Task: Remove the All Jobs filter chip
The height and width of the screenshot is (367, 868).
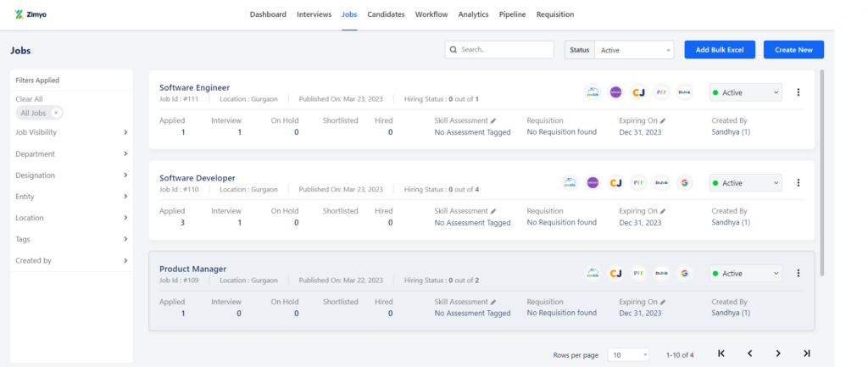Action: pos(56,113)
